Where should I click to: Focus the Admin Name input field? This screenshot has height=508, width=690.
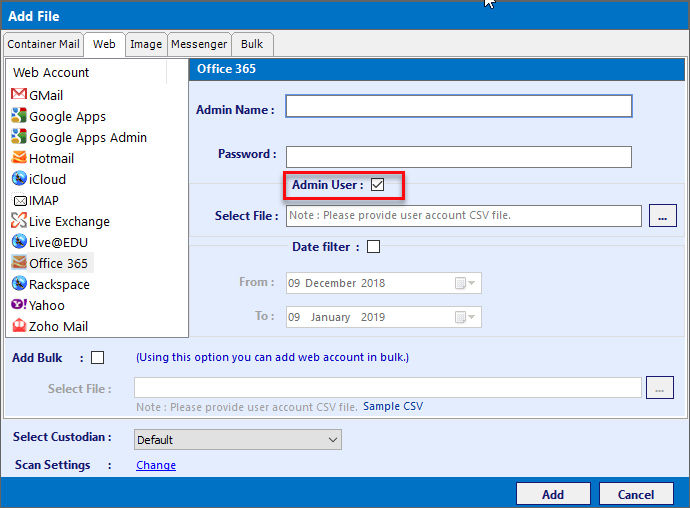pos(459,106)
